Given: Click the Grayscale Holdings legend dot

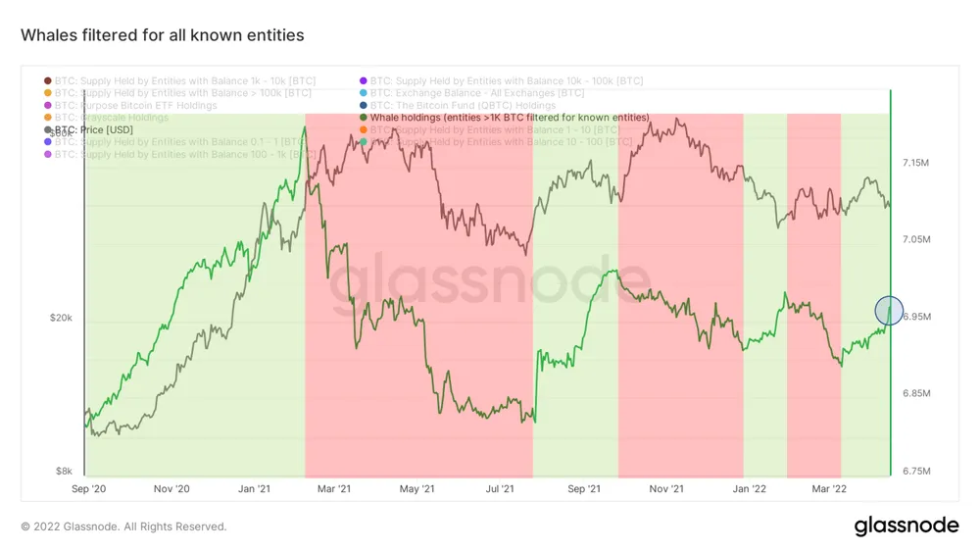Looking at the screenshot, I should tap(49, 118).
